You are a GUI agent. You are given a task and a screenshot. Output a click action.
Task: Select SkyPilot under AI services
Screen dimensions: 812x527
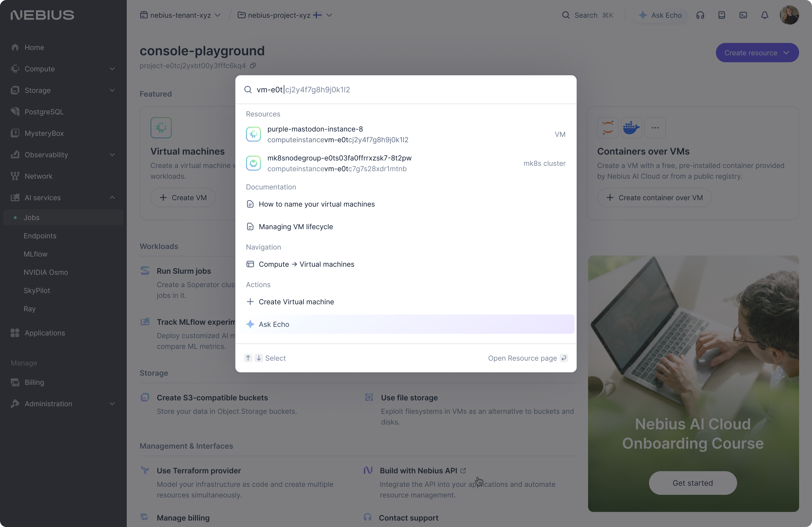point(37,290)
